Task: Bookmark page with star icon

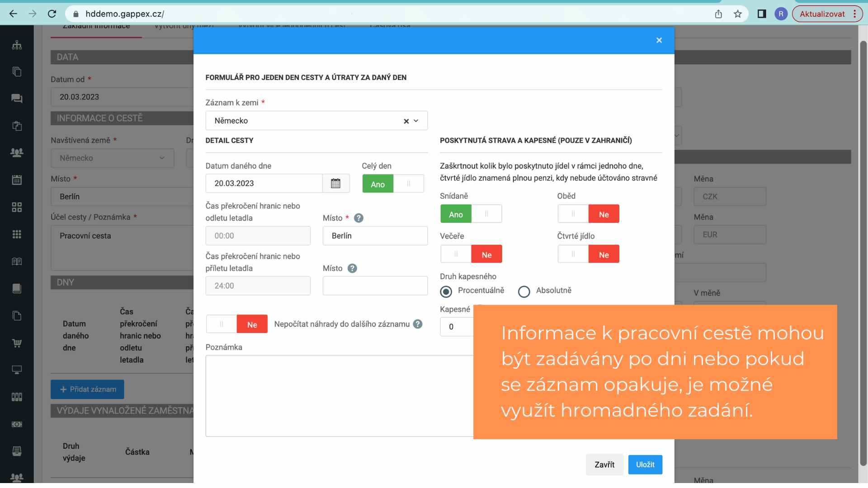Action: point(738,14)
